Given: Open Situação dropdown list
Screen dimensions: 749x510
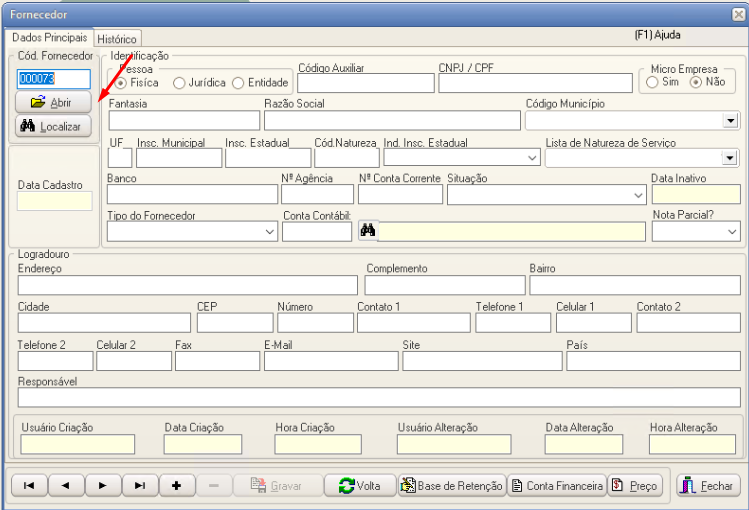Looking at the screenshot, I should [x=638, y=195].
